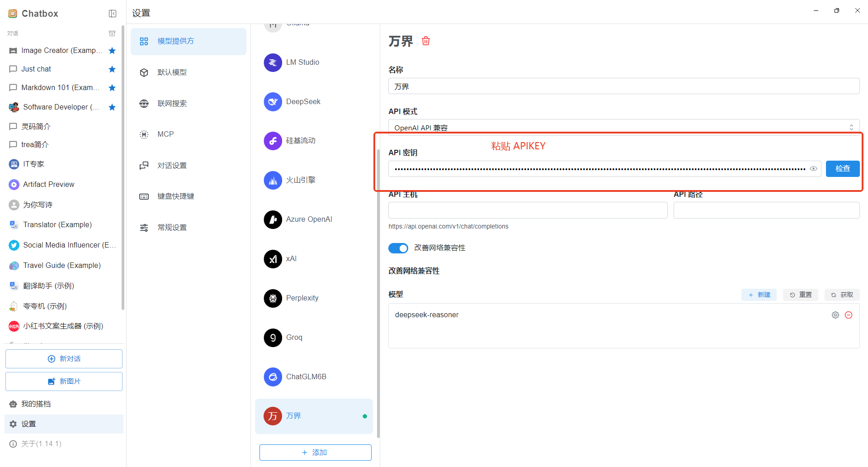The width and height of the screenshot is (868, 467).
Task: Choose the ChatGLM6B provider
Action: click(314, 377)
